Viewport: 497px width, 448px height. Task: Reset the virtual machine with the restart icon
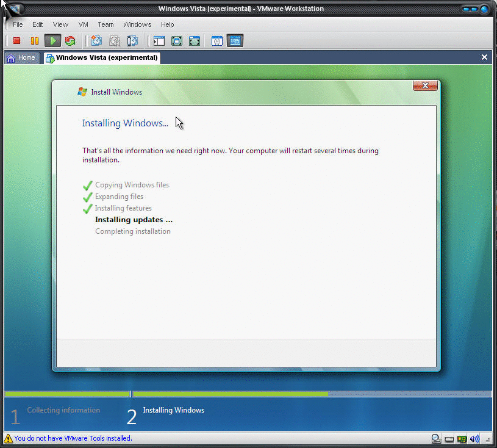coord(70,41)
